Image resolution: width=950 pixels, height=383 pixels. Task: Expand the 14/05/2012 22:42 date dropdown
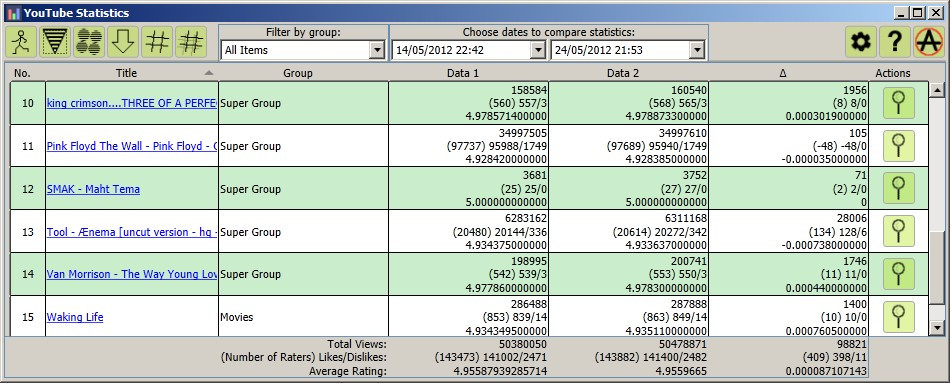(x=538, y=50)
